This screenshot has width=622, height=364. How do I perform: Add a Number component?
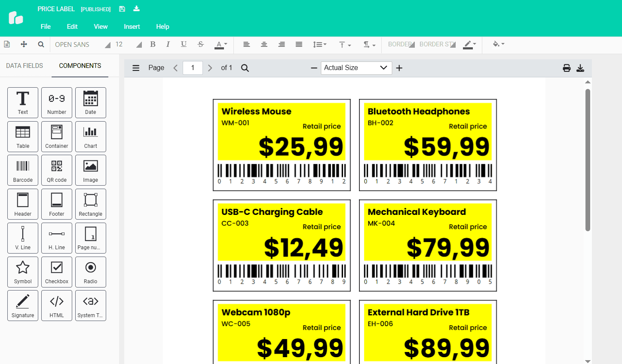(57, 103)
